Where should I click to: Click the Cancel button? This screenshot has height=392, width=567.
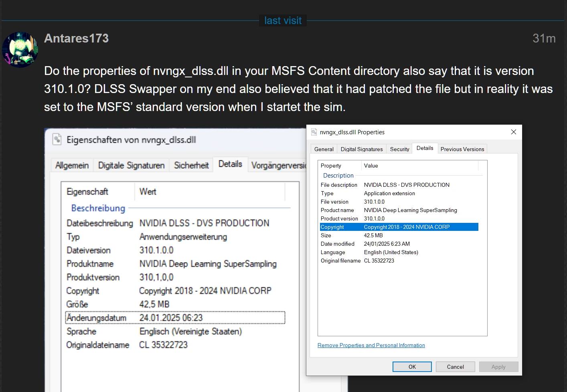pyautogui.click(x=456, y=367)
